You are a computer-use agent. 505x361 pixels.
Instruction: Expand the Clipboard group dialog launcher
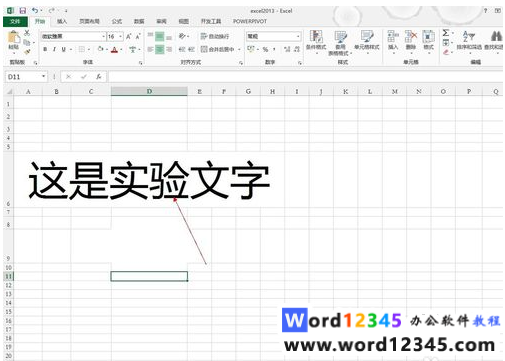point(35,63)
